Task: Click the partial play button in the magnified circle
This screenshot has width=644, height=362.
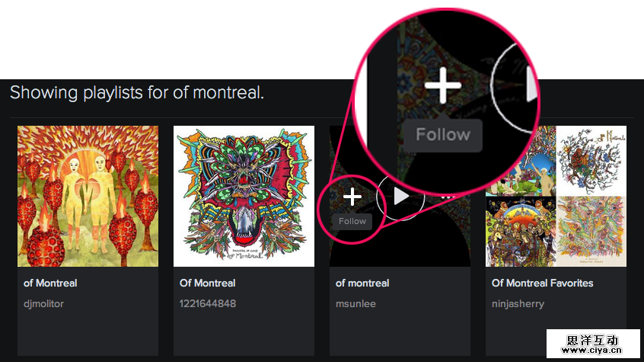Action: point(525,84)
